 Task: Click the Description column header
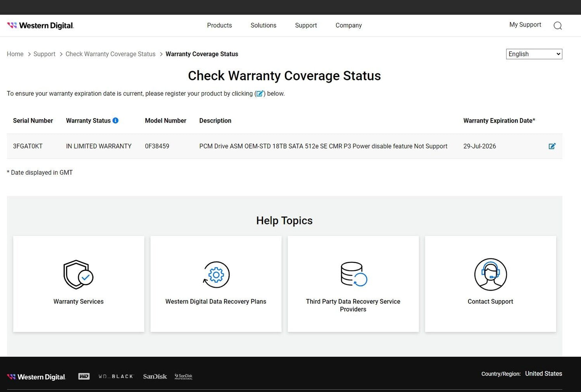click(x=215, y=120)
